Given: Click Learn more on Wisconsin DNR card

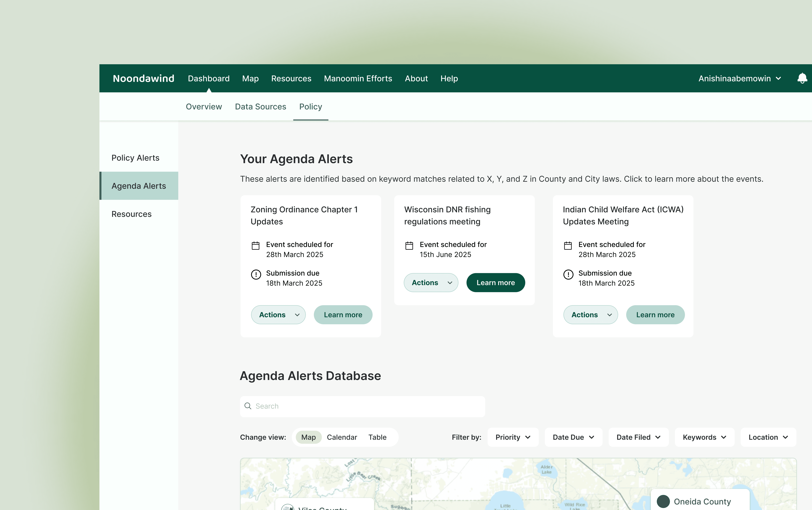Looking at the screenshot, I should [495, 282].
